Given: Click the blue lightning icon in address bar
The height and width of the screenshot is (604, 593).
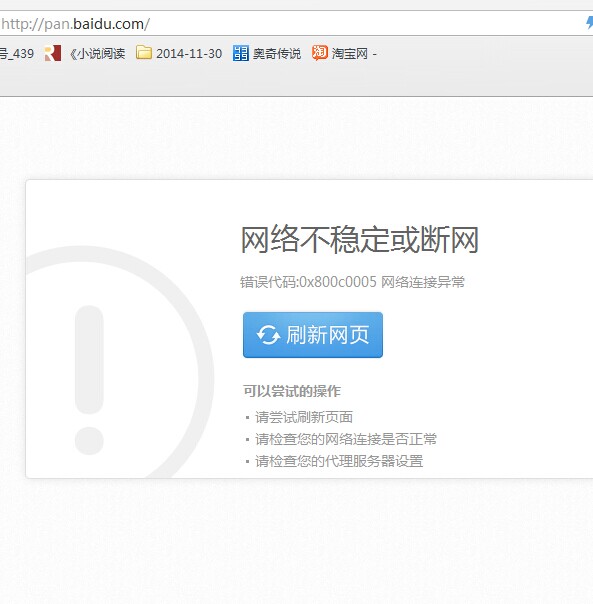Looking at the screenshot, I should [x=590, y=23].
